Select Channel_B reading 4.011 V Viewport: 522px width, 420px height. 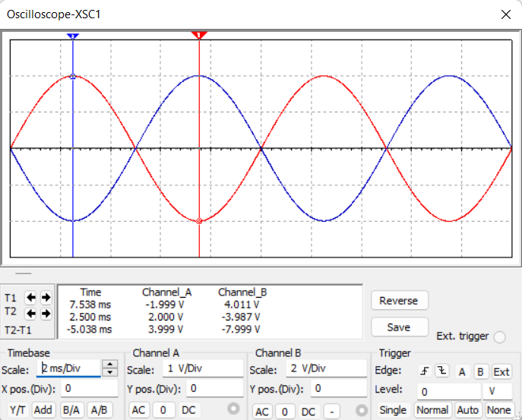pos(242,305)
